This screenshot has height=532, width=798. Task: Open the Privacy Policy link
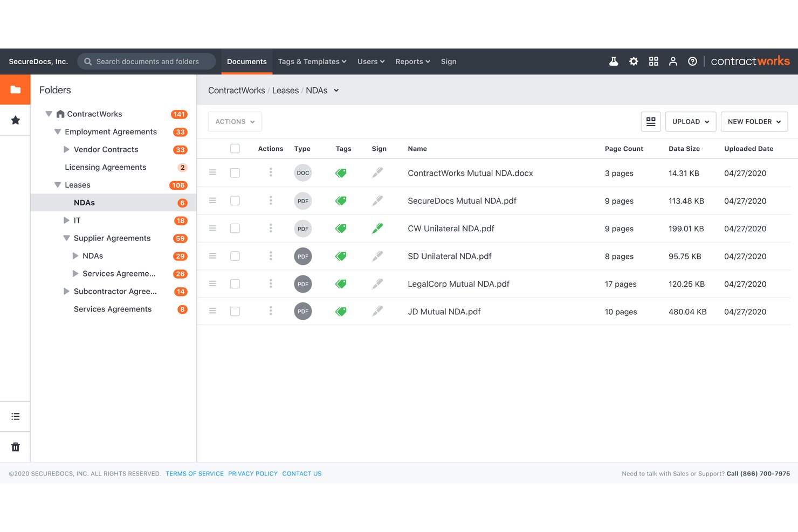[253, 474]
